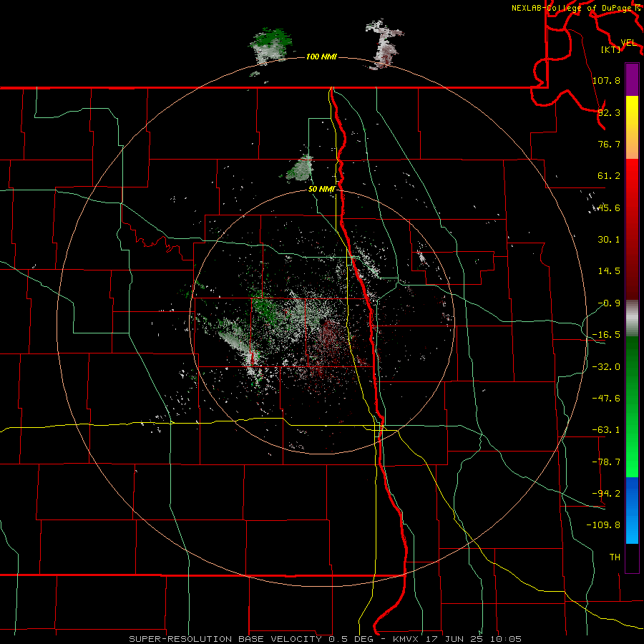Click the 100 NMI range ring label

point(321,57)
